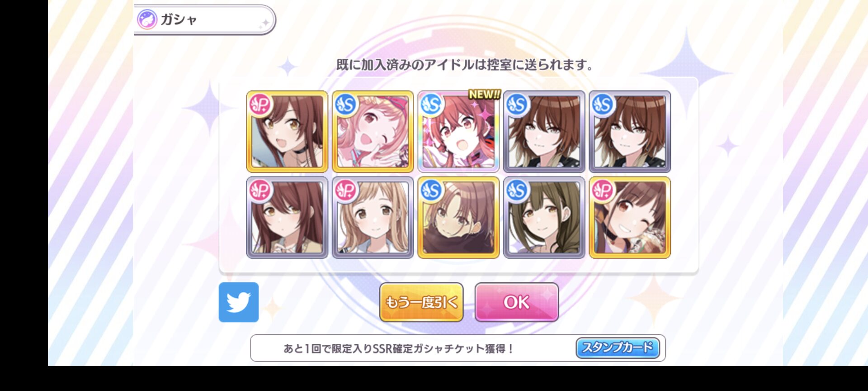Select gold-framed idol with black scarf
Viewport: 868px width, 391px height.
[458, 218]
